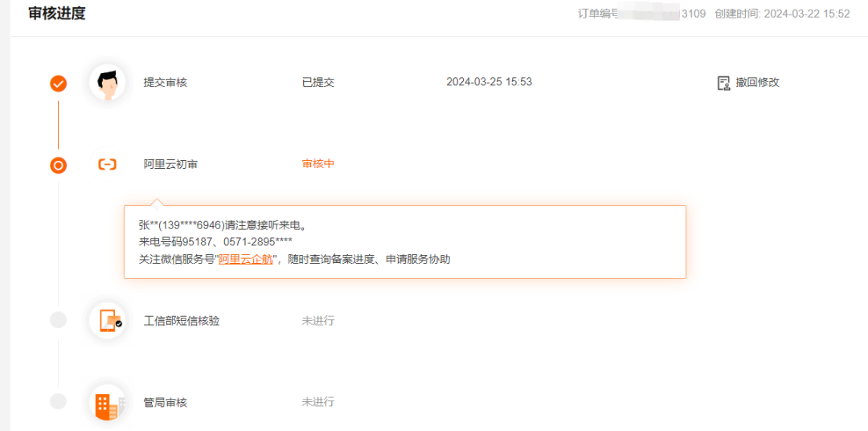Click the 审核进度 heading
This screenshot has height=431, width=868.
point(57,14)
